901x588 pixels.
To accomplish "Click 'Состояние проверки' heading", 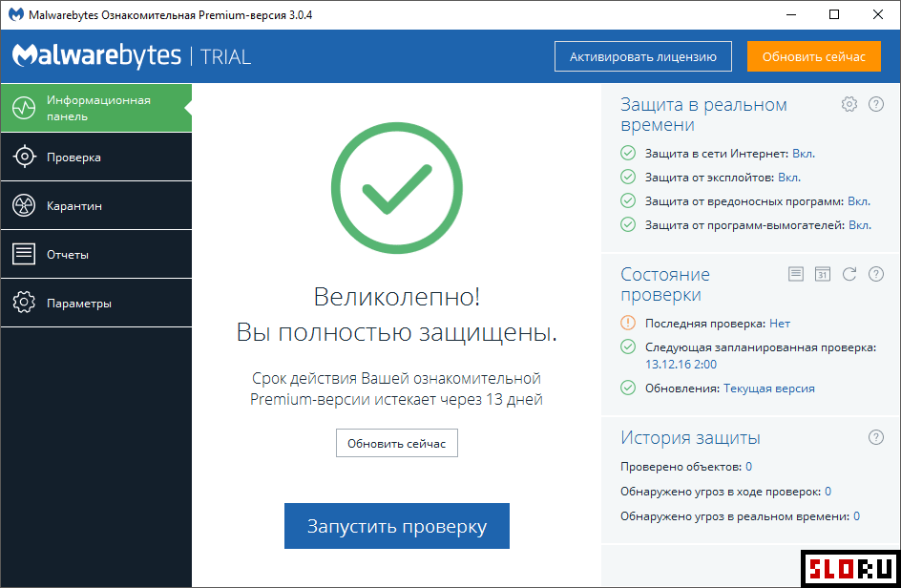I will click(665, 284).
